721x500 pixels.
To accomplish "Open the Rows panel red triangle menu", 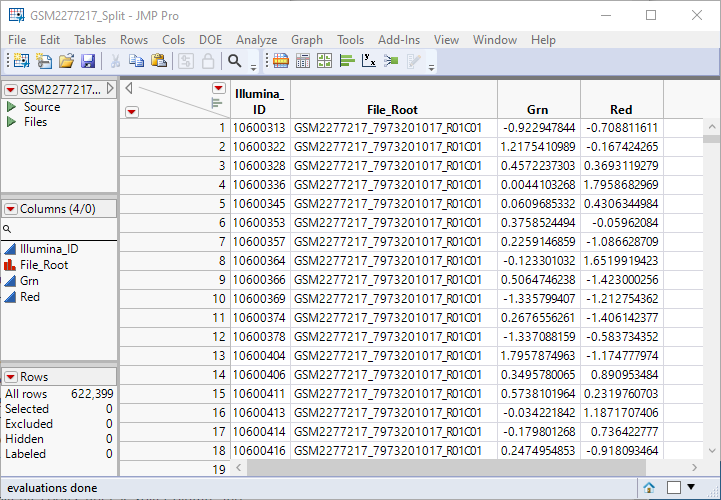I will (11, 377).
